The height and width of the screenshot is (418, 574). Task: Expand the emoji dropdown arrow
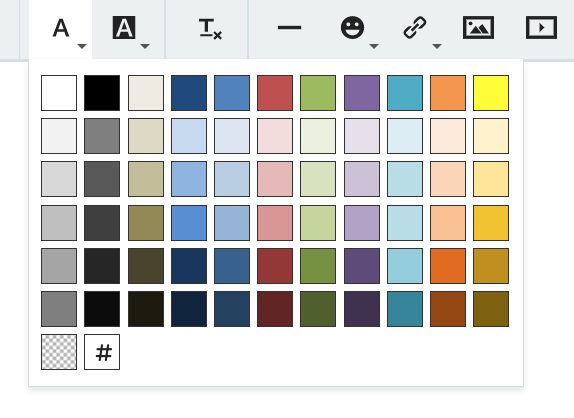(374, 46)
